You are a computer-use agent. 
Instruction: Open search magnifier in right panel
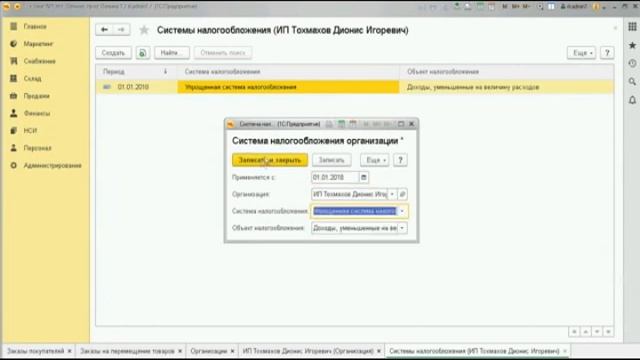[x=632, y=82]
